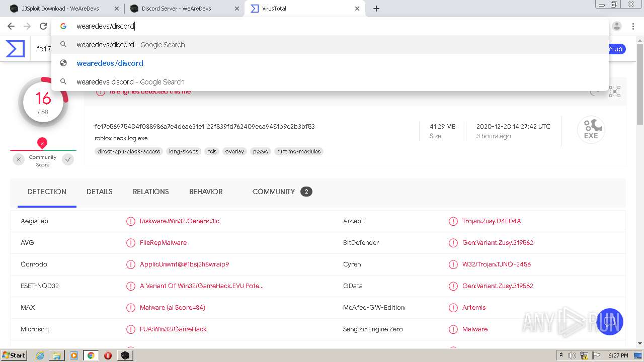The height and width of the screenshot is (362, 644).
Task: Select the globe wearedevs/discord suggestion
Action: tap(330, 63)
